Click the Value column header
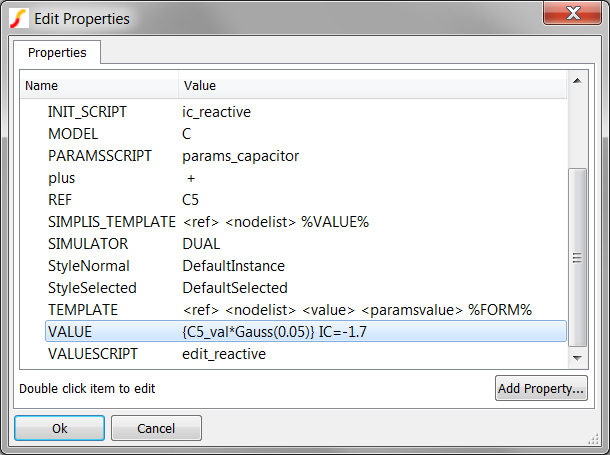The width and height of the screenshot is (610, 455). click(x=370, y=86)
